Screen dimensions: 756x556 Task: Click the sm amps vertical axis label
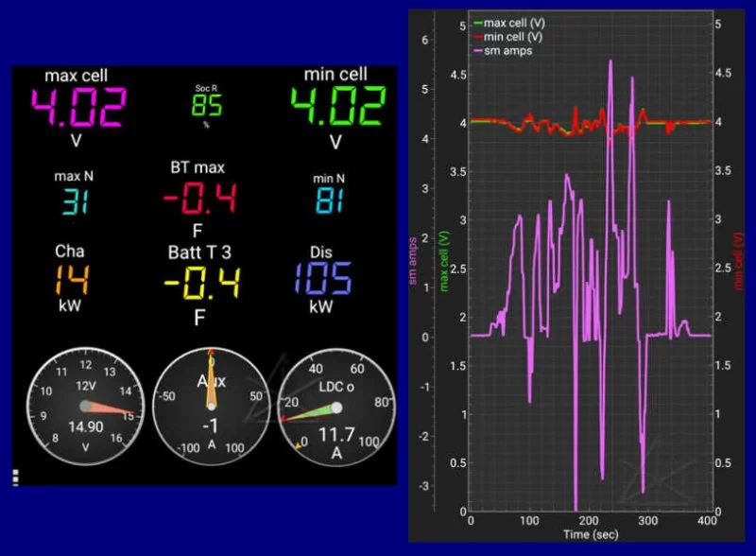(413, 260)
